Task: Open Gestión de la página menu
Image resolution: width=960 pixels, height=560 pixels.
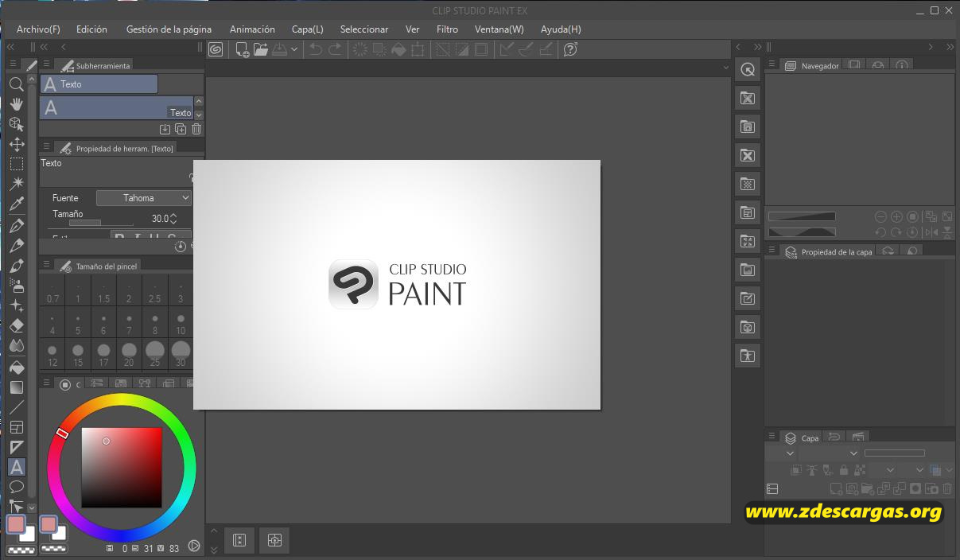Action: click(169, 29)
